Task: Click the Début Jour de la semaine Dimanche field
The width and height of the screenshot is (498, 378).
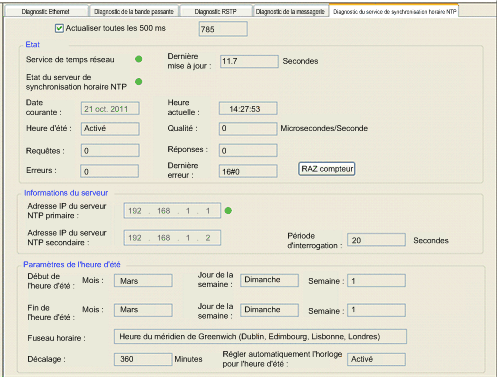Action: pyautogui.click(x=269, y=280)
